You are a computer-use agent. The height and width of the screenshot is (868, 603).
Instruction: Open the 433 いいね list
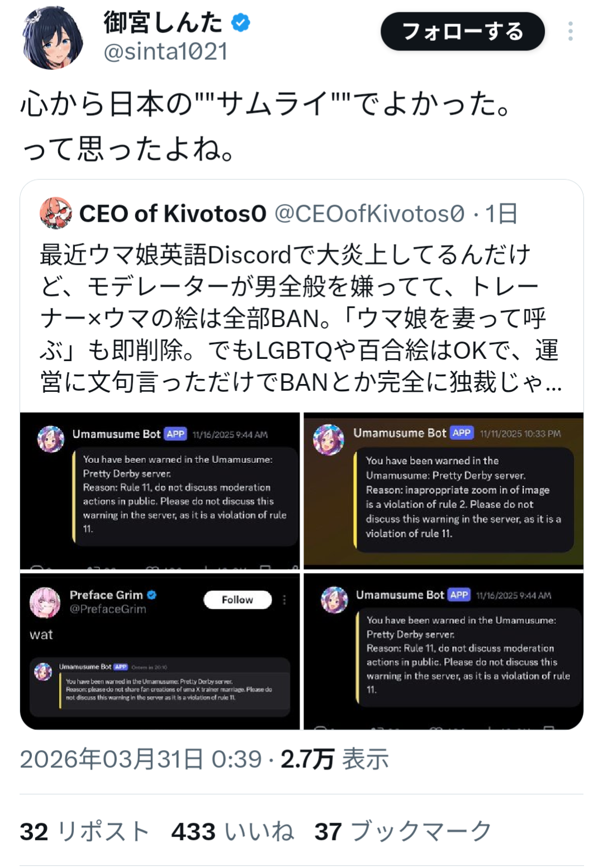232,831
